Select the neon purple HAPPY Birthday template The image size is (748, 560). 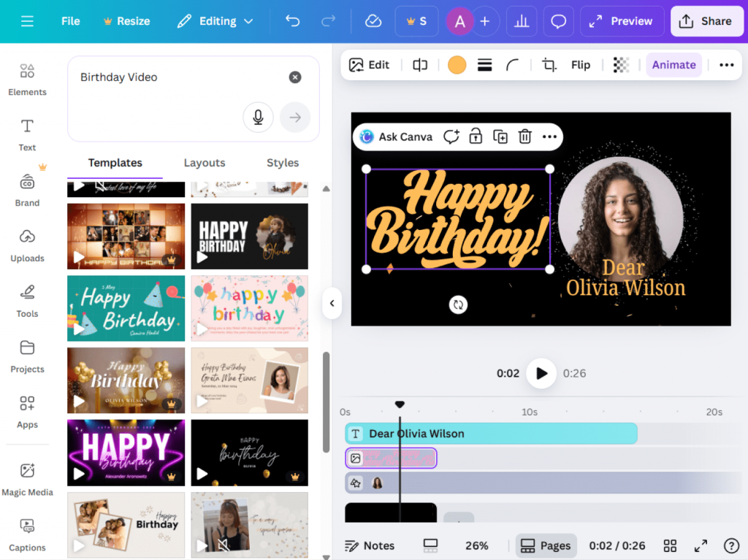pos(126,453)
